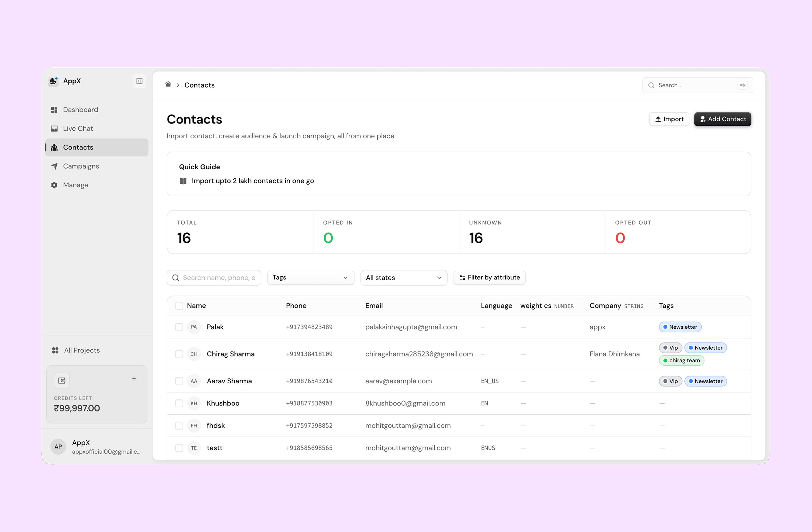Select the Aarav Sharma row checkbox
Viewport: 812px width, 532px height.
pyautogui.click(x=179, y=381)
